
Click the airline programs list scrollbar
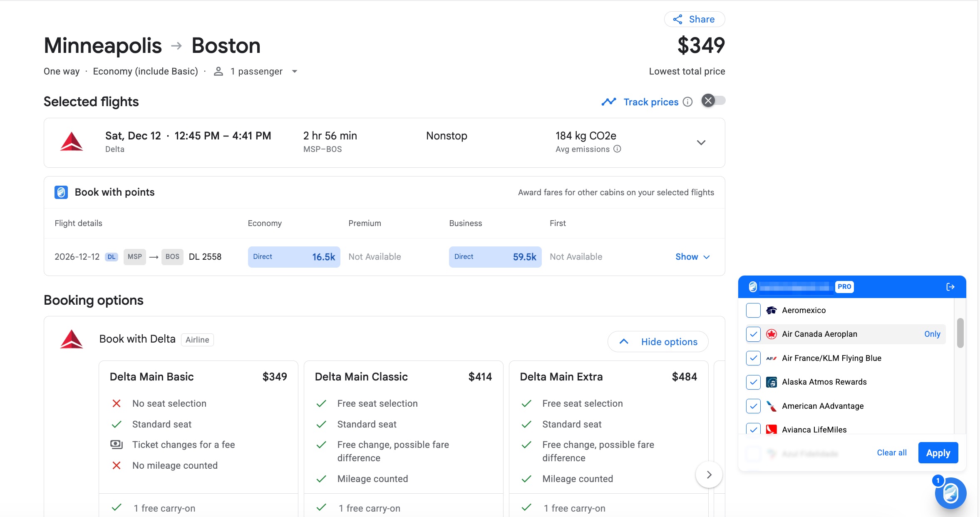coord(960,333)
